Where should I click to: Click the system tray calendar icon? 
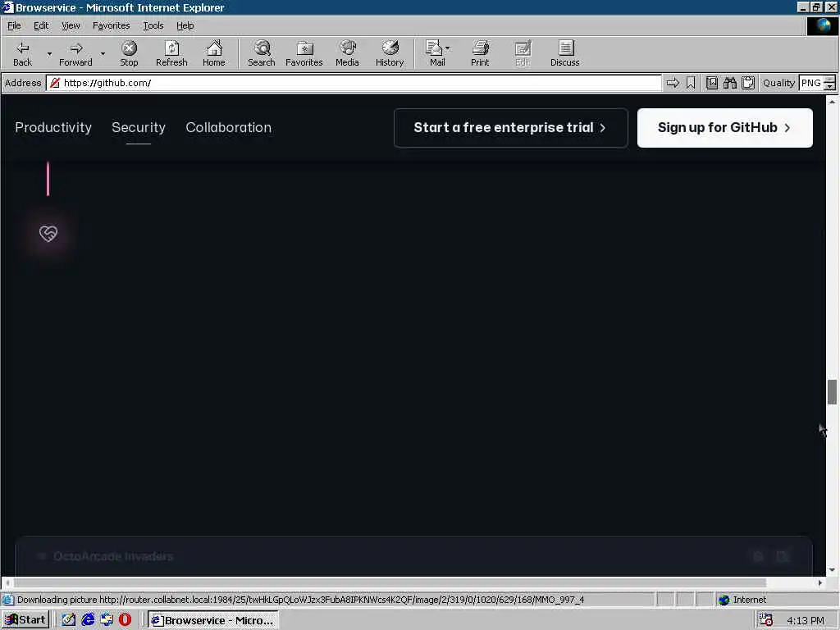point(766,620)
